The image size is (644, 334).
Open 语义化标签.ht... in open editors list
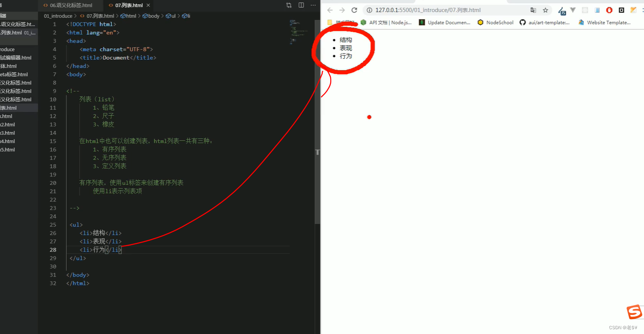click(x=18, y=24)
